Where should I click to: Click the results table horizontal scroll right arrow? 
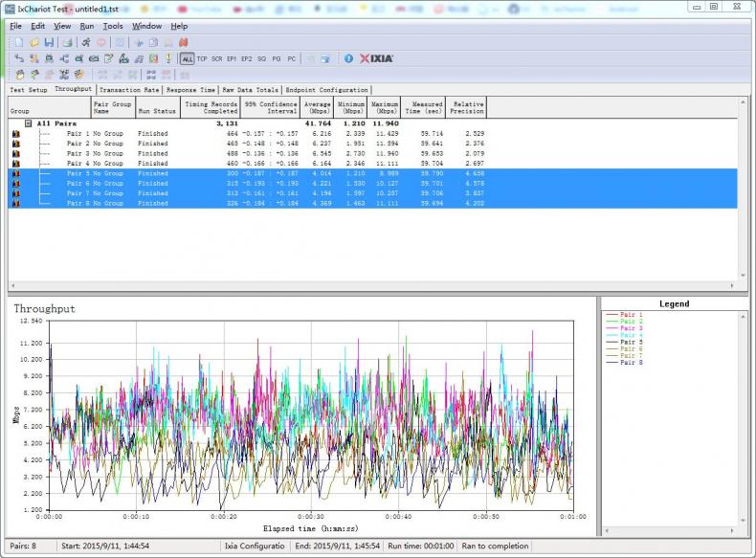732,285
